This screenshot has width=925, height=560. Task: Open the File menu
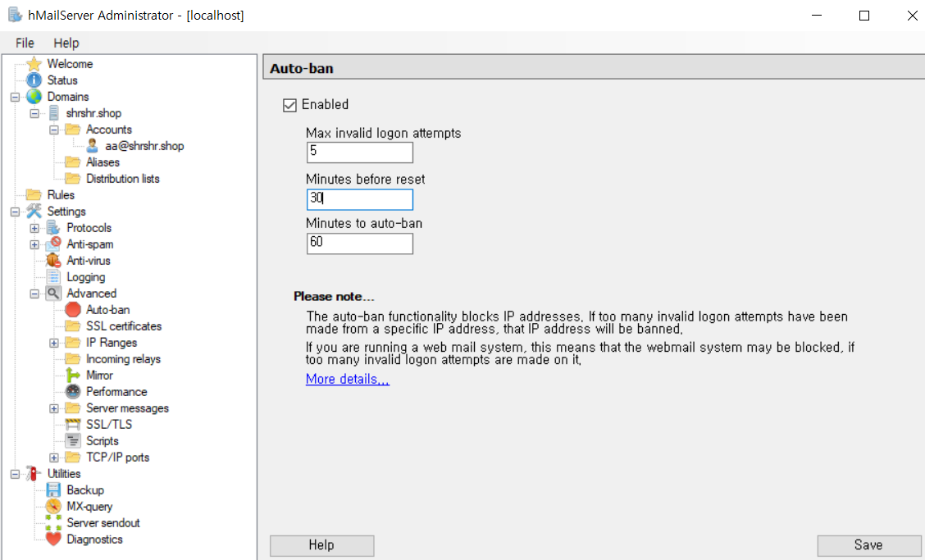[x=25, y=43]
